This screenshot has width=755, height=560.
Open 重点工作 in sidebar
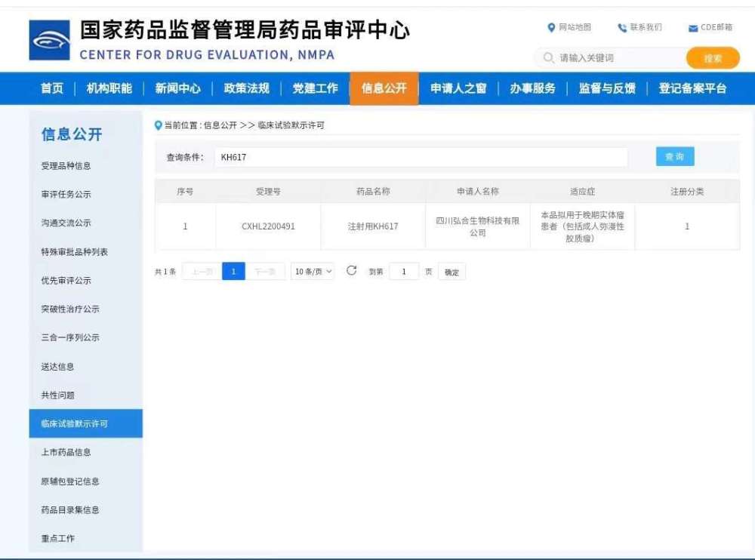tap(58, 538)
